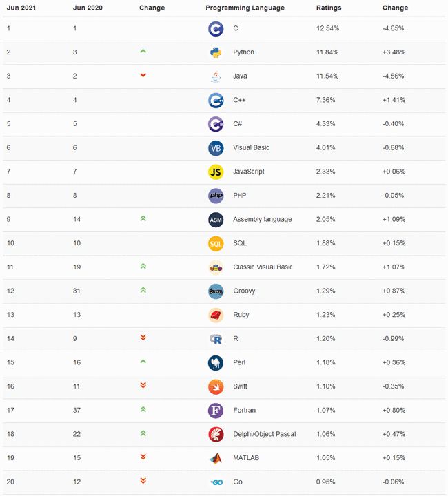Click the purple Fortran F icon
This screenshot has height=496, width=448.
[x=216, y=411]
